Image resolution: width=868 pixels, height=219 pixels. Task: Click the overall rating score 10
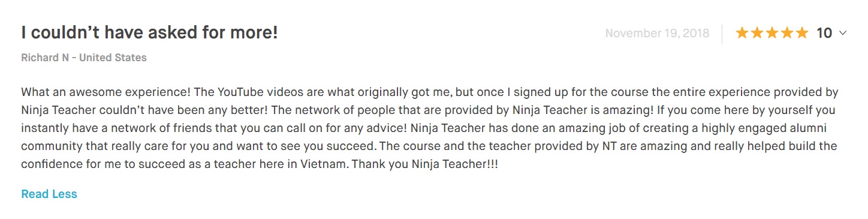point(824,33)
